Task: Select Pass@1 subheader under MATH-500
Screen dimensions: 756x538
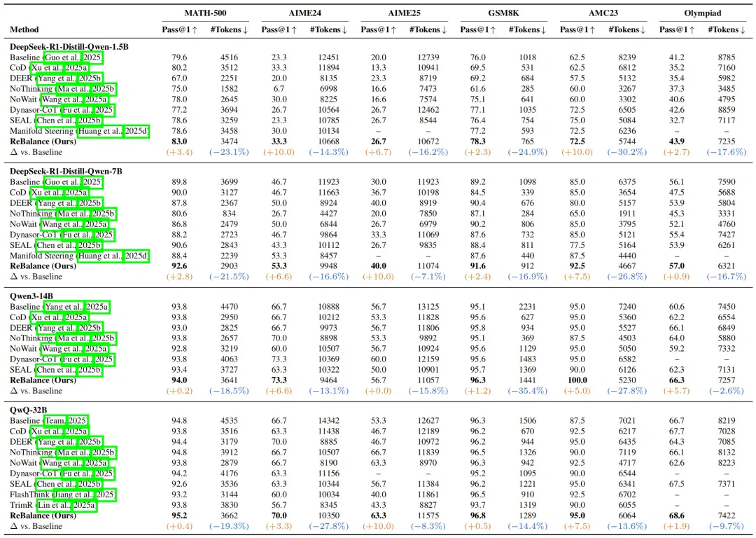Action: point(180,29)
